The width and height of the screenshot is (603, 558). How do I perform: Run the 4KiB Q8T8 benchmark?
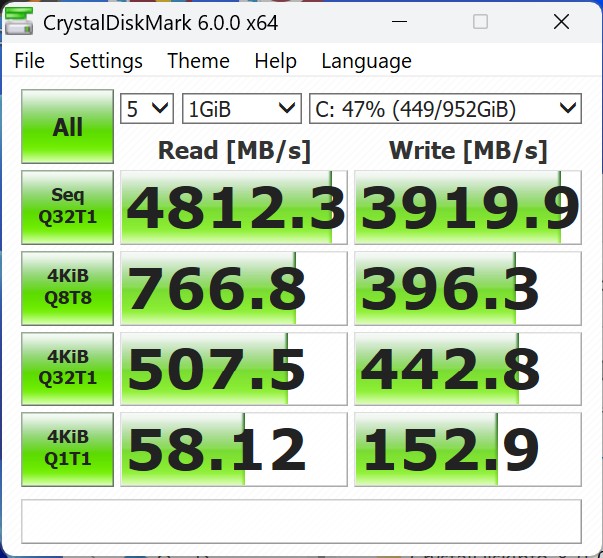click(67, 288)
